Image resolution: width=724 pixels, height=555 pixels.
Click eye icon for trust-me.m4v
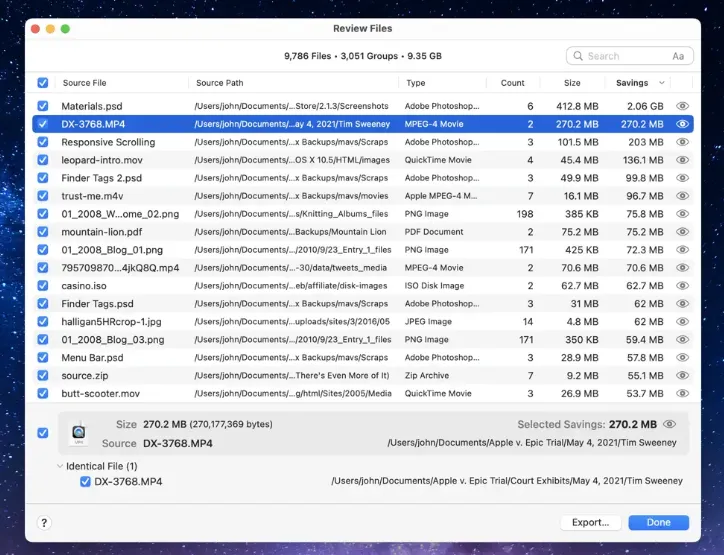(x=682, y=196)
